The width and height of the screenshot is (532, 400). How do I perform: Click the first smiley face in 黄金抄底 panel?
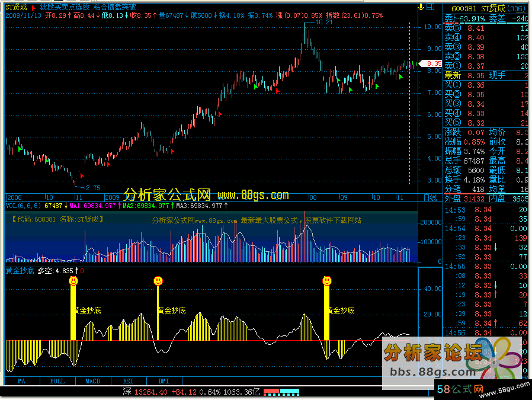click(x=73, y=281)
